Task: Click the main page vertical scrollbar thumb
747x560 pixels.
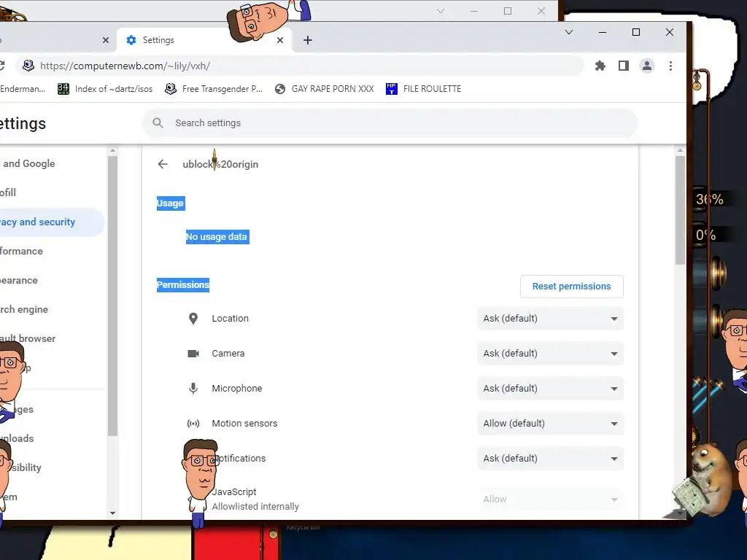Action: [x=680, y=209]
